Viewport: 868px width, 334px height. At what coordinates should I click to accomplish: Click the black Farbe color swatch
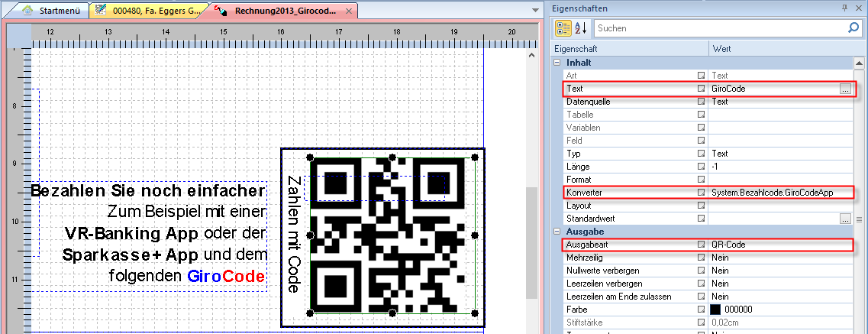click(x=715, y=309)
